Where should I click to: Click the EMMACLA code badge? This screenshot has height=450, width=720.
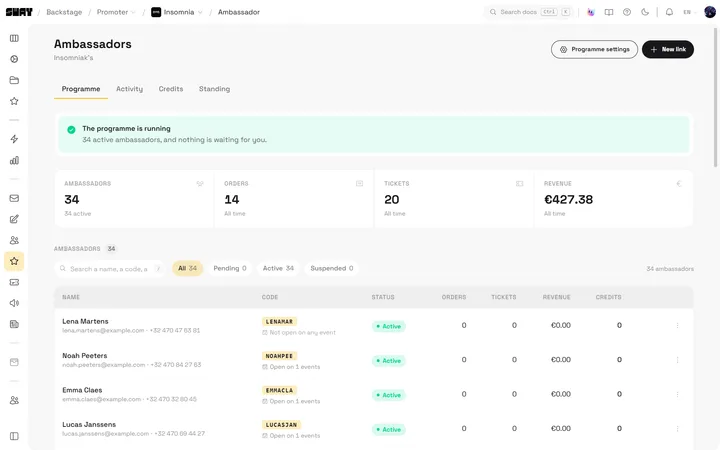click(279, 390)
